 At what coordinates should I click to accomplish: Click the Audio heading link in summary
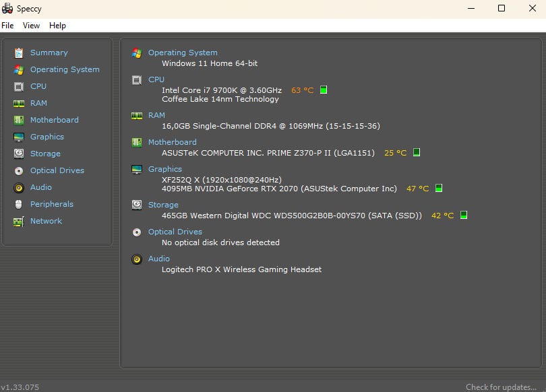pos(159,259)
